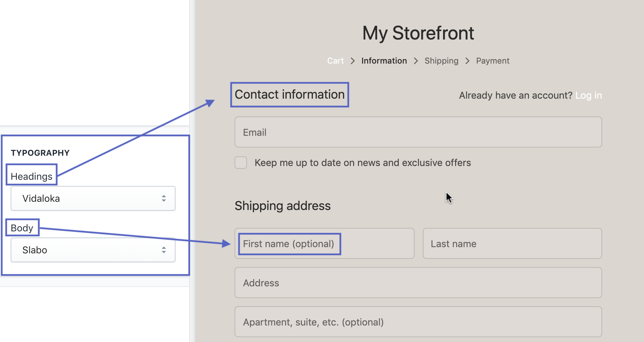Click the Contact information heading
644x342 pixels.
pyautogui.click(x=290, y=95)
